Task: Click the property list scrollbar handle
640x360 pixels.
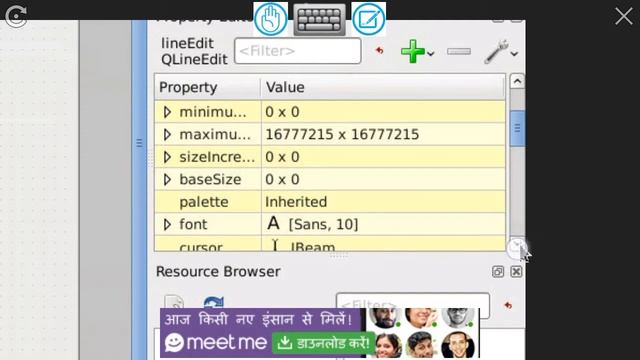Action: click(x=517, y=128)
